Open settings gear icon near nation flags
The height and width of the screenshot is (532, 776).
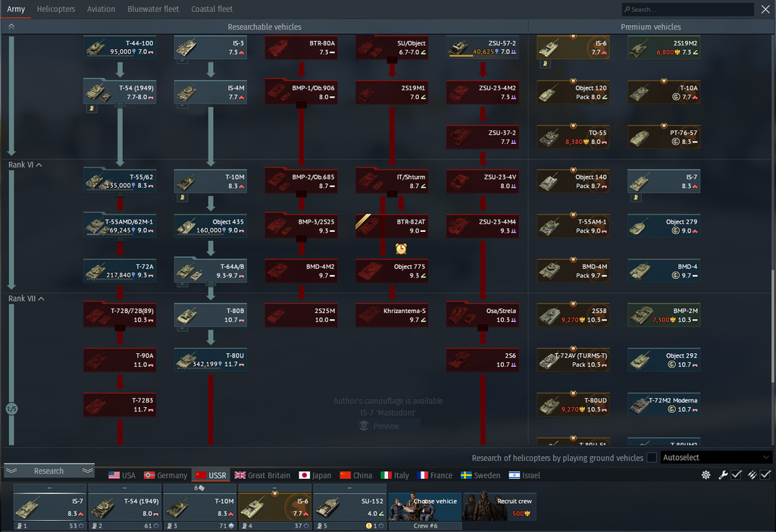point(706,475)
